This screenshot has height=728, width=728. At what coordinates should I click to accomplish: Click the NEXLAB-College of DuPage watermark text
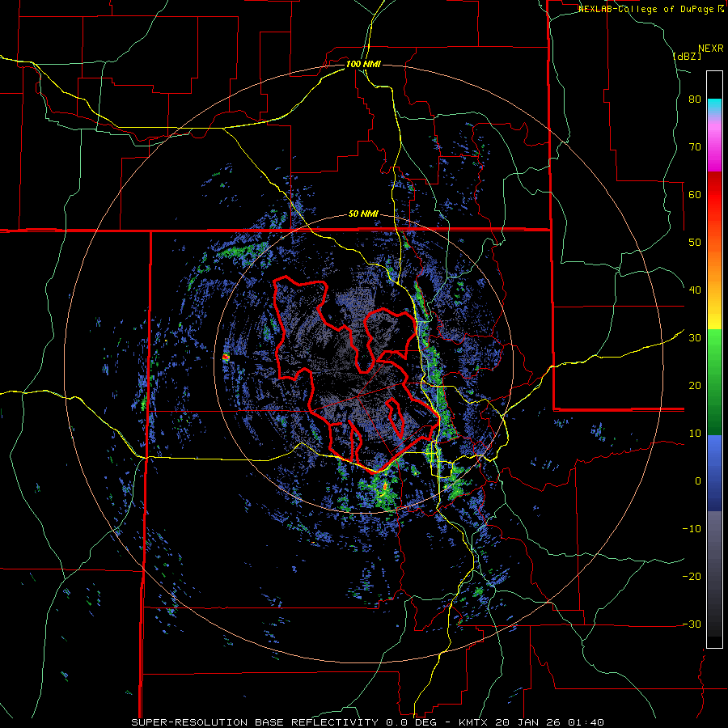point(647,9)
